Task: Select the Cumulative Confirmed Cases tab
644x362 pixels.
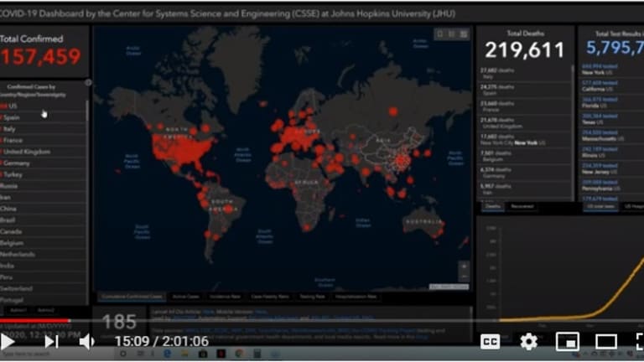Action: (x=132, y=297)
